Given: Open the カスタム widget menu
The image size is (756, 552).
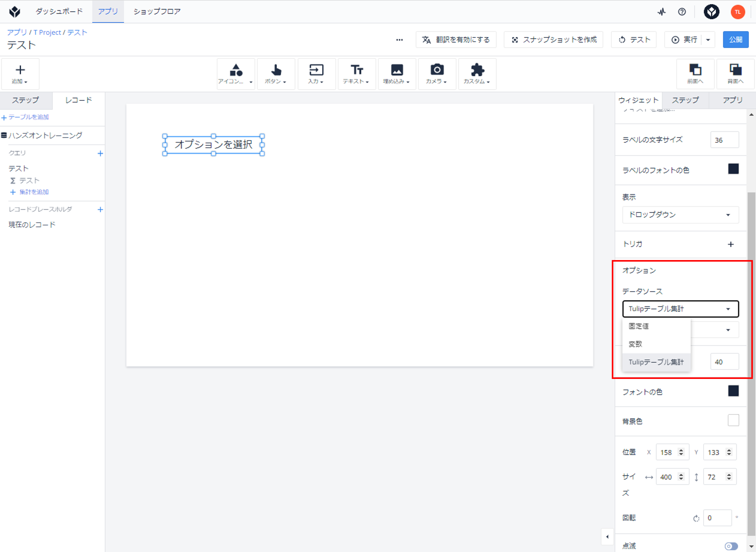Looking at the screenshot, I should [x=477, y=74].
